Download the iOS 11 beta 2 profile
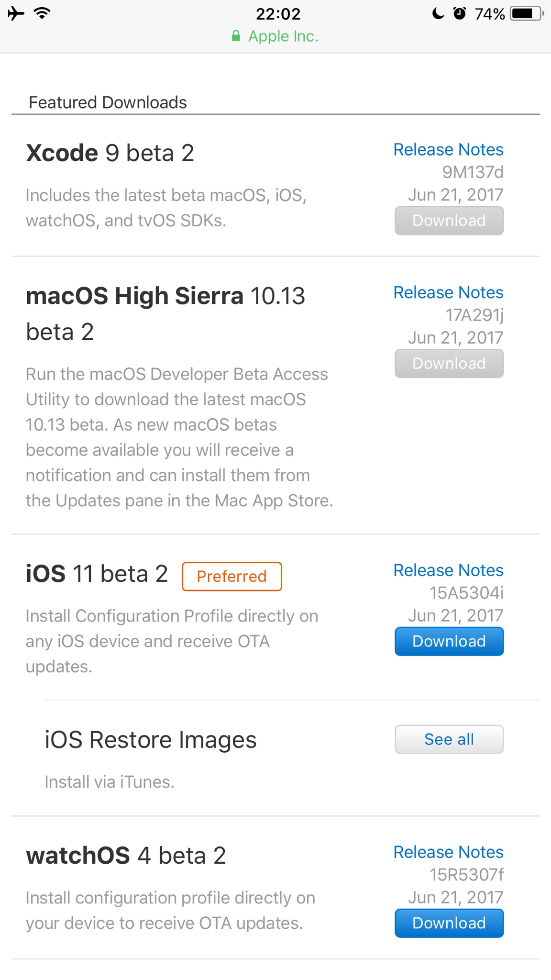 pos(449,641)
